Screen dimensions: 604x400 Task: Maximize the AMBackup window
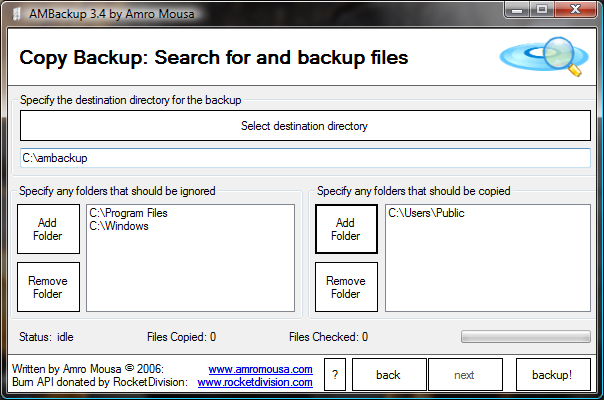[542, 10]
